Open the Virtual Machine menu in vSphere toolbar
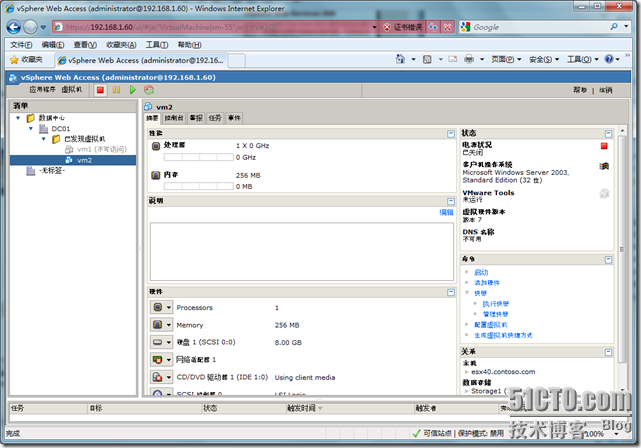The image size is (641, 448). (x=72, y=90)
